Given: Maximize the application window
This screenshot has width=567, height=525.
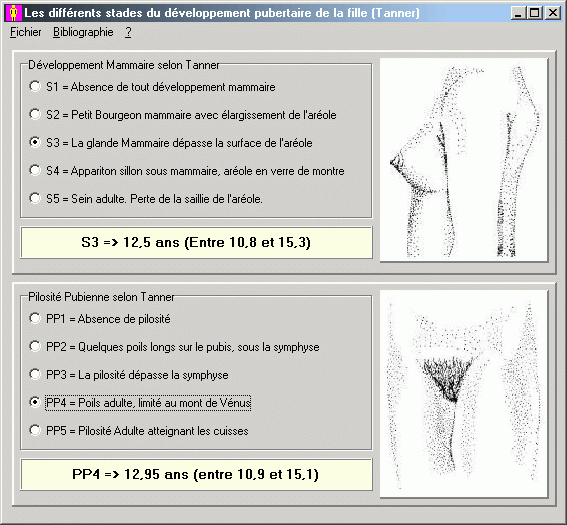Looking at the screenshot, I should pos(534,13).
